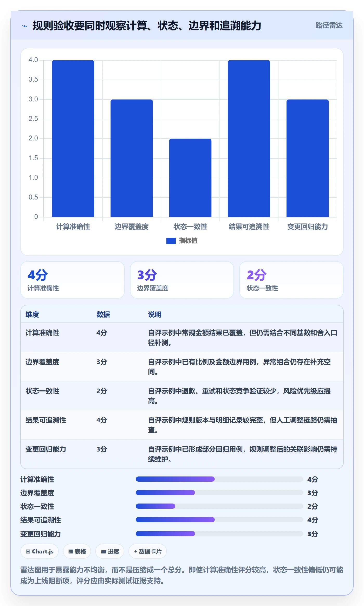This screenshot has height=606, width=364.
Task: Click description starting 自评示例中退款、重试
Action: tap(239, 396)
